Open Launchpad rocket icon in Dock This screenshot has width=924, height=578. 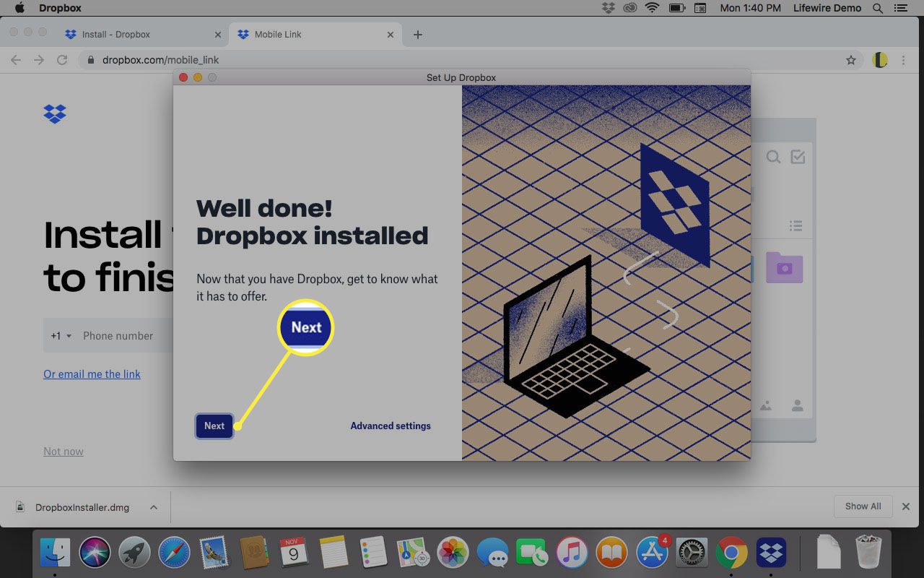pos(134,553)
